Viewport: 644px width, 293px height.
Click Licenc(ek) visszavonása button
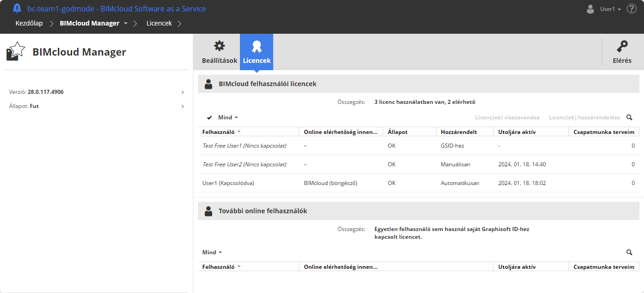coord(507,118)
